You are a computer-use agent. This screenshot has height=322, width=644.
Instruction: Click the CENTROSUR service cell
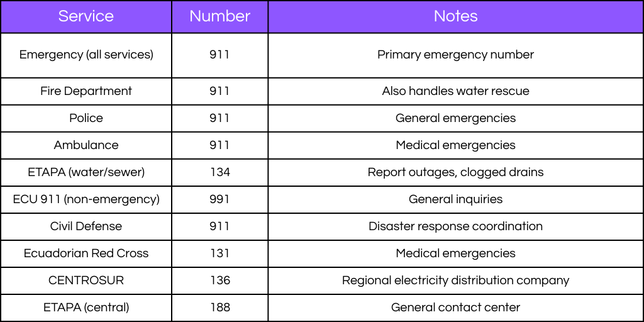click(x=86, y=280)
